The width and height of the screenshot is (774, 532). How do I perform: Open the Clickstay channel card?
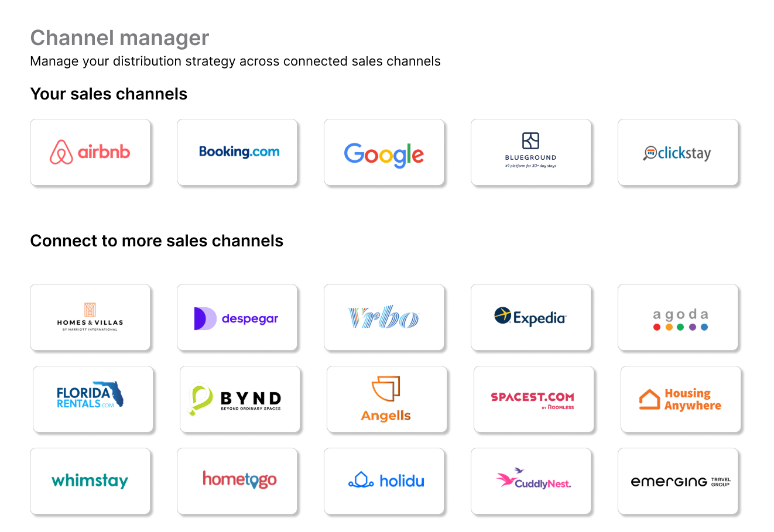(x=677, y=152)
